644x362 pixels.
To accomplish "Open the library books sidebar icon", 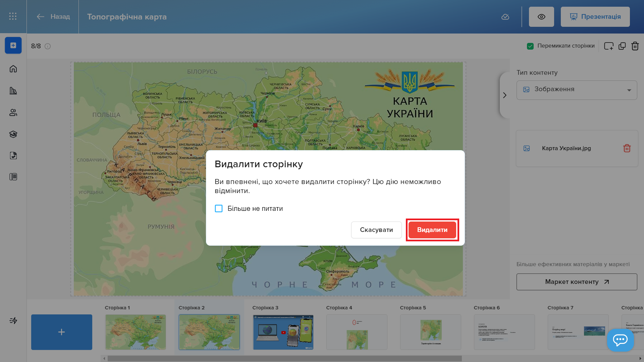I will point(13,90).
